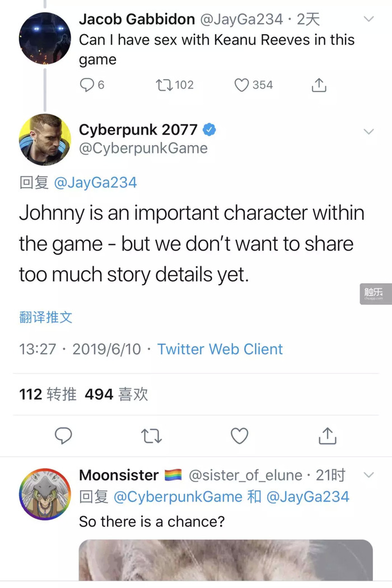392x588 pixels.
Task: Expand options chevron on Jacob Gabbidon's tweet
Action: pyautogui.click(x=369, y=19)
